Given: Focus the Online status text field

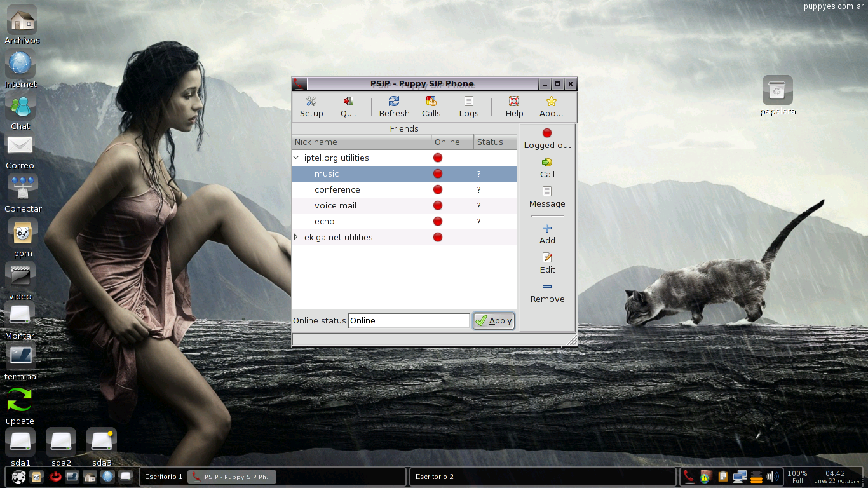Looking at the screenshot, I should click(409, 320).
